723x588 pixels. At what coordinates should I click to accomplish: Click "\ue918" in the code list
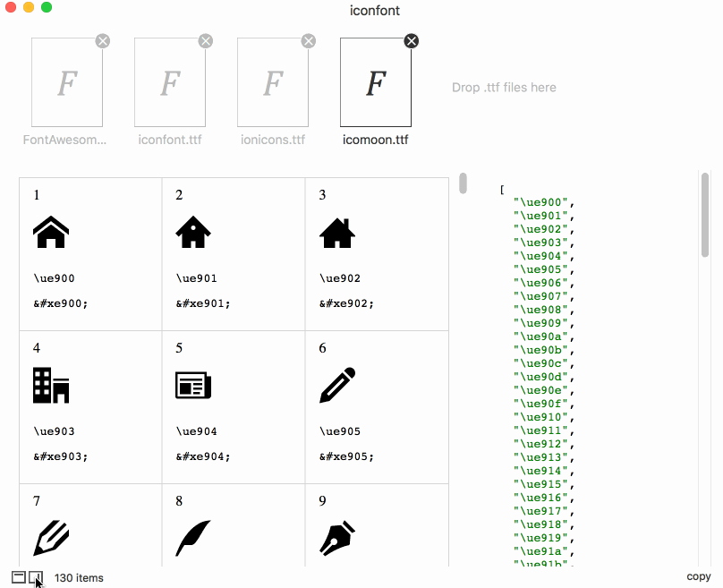click(x=540, y=524)
